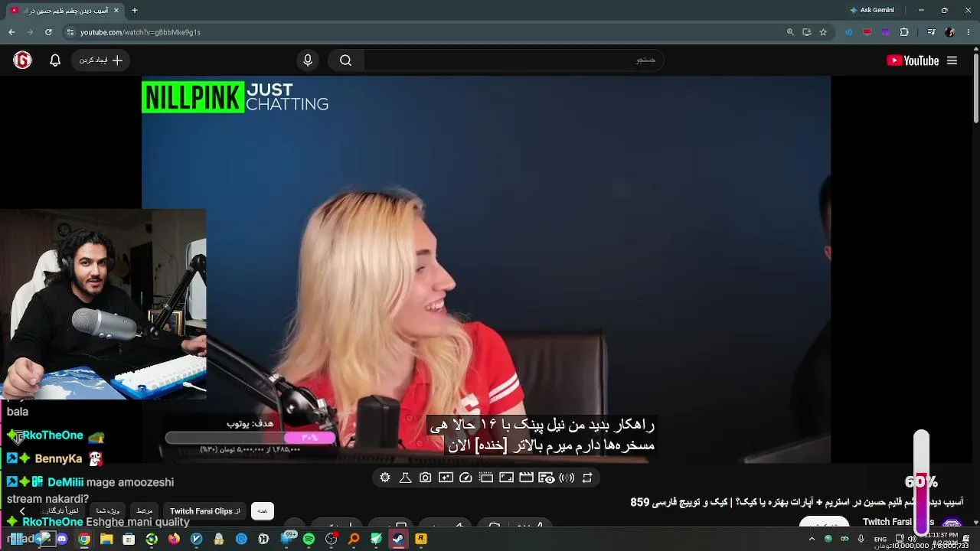Bookmark this page with the star icon
980x551 pixels.
823,32
